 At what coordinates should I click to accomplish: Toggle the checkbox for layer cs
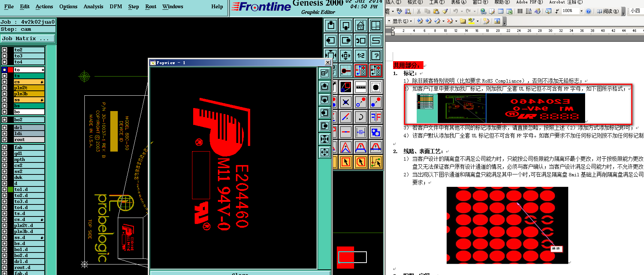tap(5, 82)
